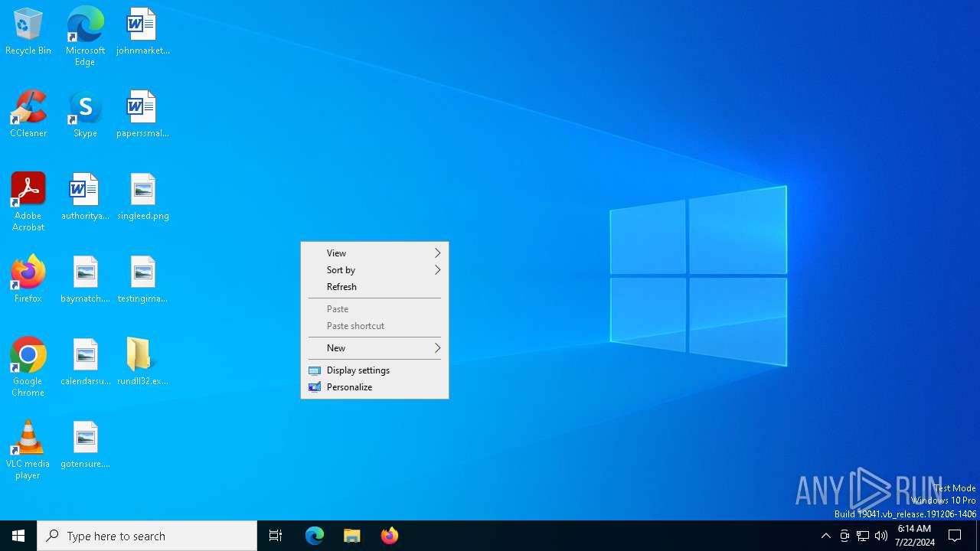
Task: Open the network status tray icon
Action: point(863,536)
